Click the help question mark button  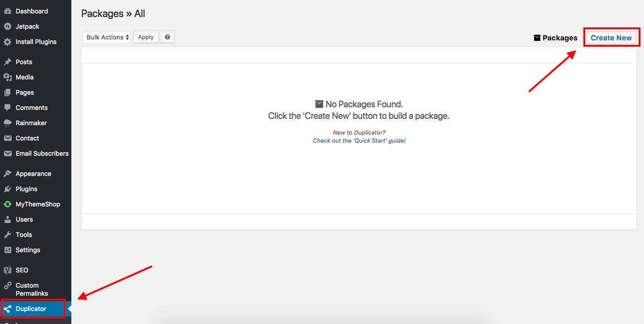[x=167, y=37]
